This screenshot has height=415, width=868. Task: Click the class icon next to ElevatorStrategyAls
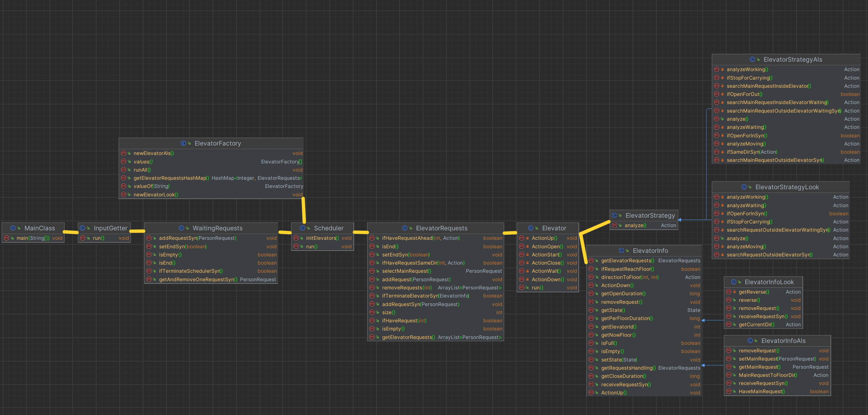click(x=752, y=59)
